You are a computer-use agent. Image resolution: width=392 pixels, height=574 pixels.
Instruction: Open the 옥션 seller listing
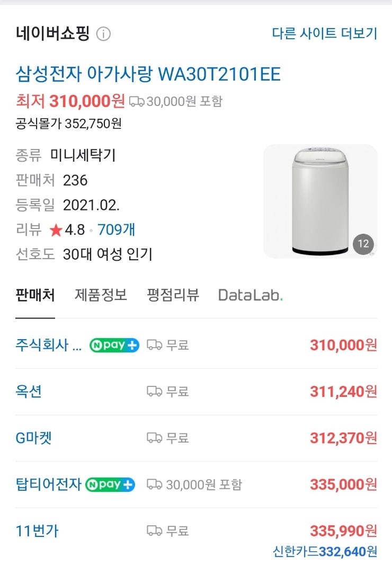(29, 392)
